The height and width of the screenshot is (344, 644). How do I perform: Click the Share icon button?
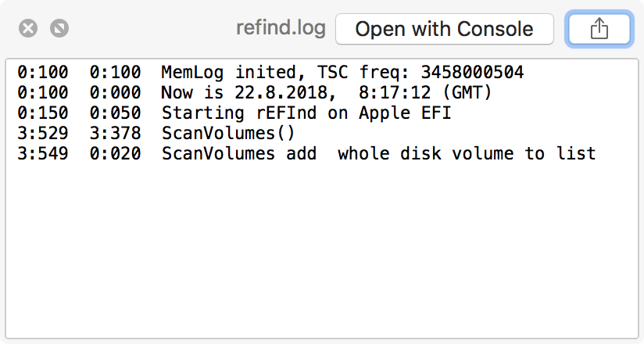[x=599, y=30]
